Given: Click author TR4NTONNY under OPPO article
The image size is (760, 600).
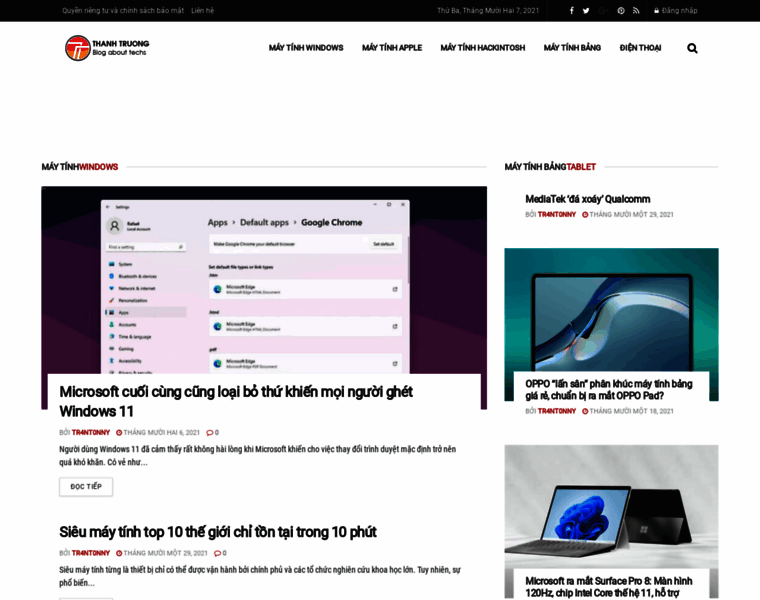Looking at the screenshot, I should (x=557, y=411).
